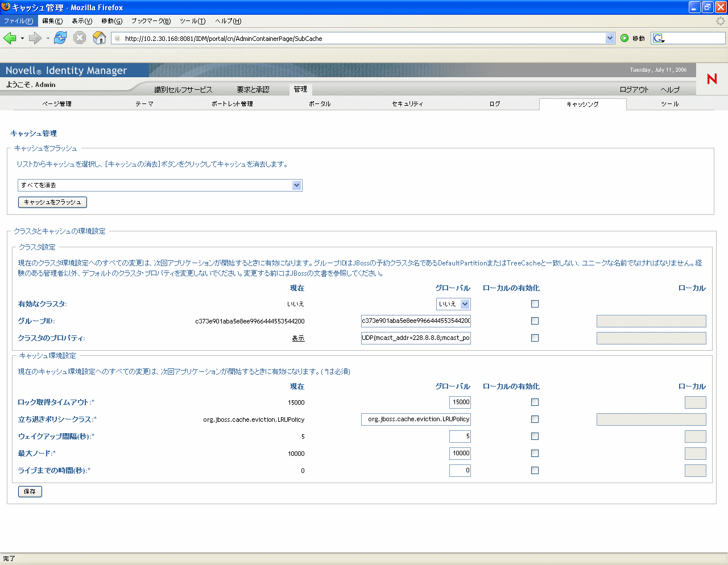The image size is (728, 565).
Task: Toggle local enable for ライブまでの時間(秒)
Action: tap(535, 471)
